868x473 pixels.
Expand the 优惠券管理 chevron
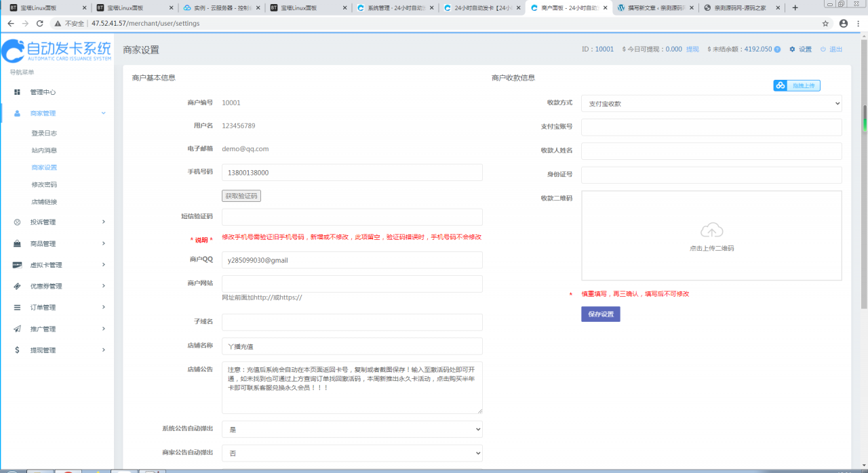click(103, 286)
